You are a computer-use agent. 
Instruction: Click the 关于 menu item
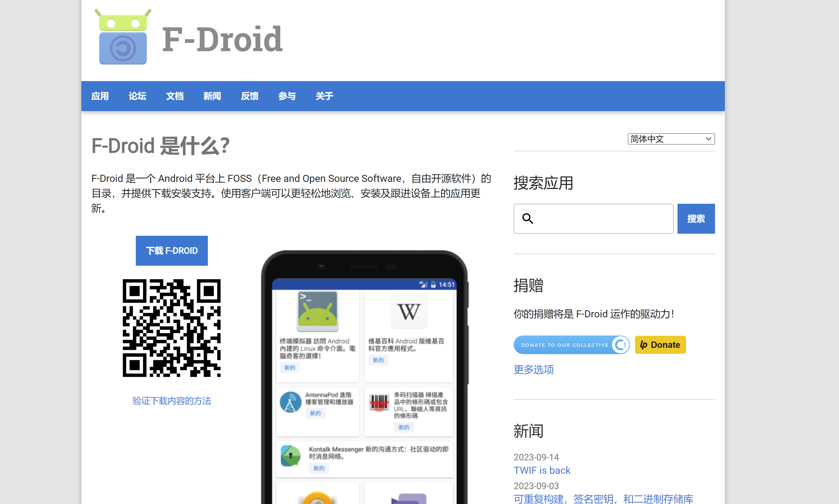[x=324, y=96]
